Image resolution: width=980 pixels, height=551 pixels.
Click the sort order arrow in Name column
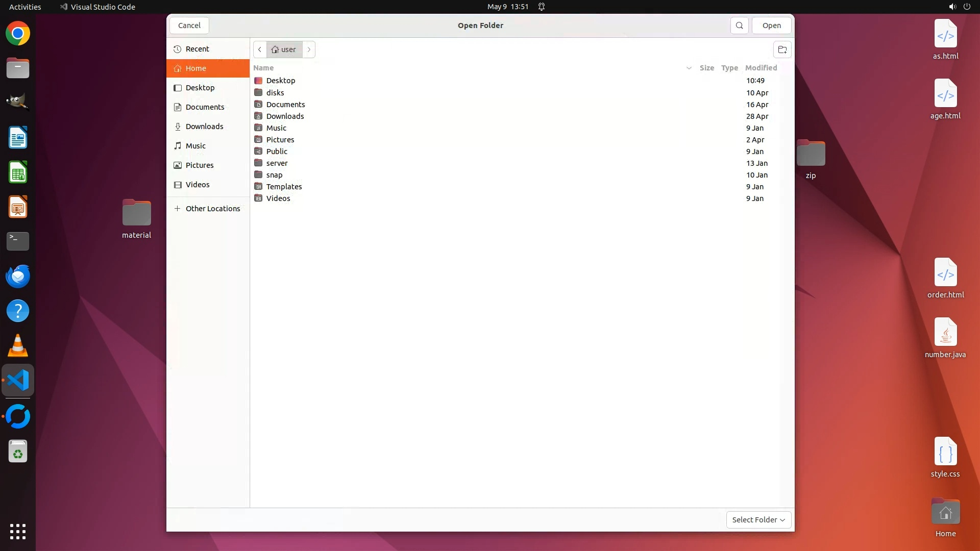(689, 68)
